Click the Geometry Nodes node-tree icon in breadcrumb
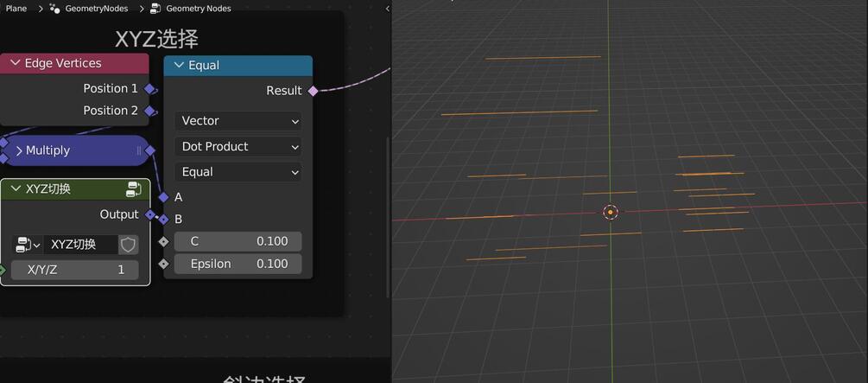This screenshot has height=383, width=868. 155,9
